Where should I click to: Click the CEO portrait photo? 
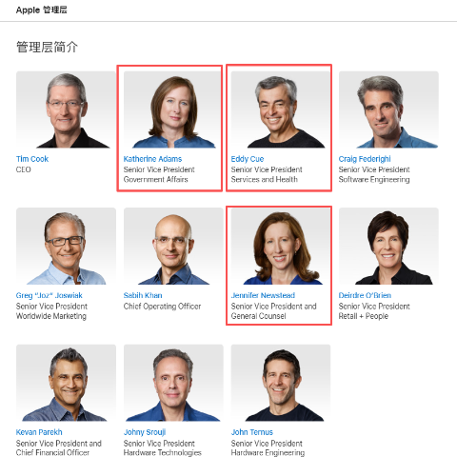(66, 109)
